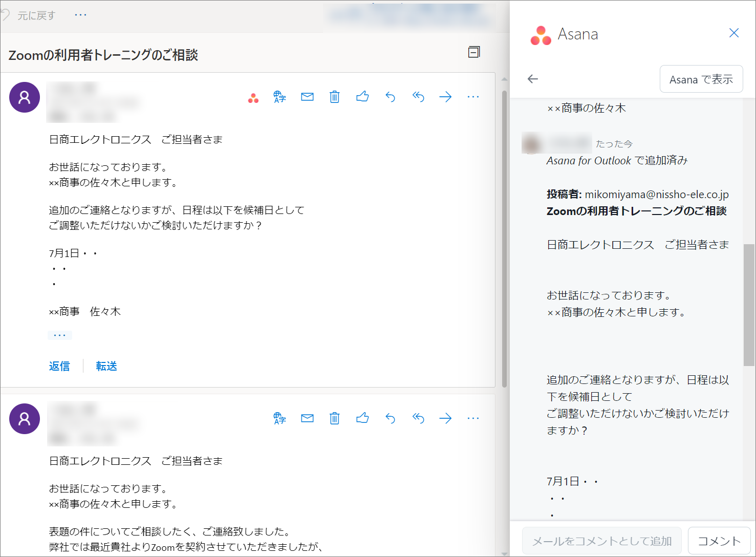Image resolution: width=756 pixels, height=557 pixels.
Task: Expand quoted text ellipsis in first message
Action: click(x=60, y=335)
